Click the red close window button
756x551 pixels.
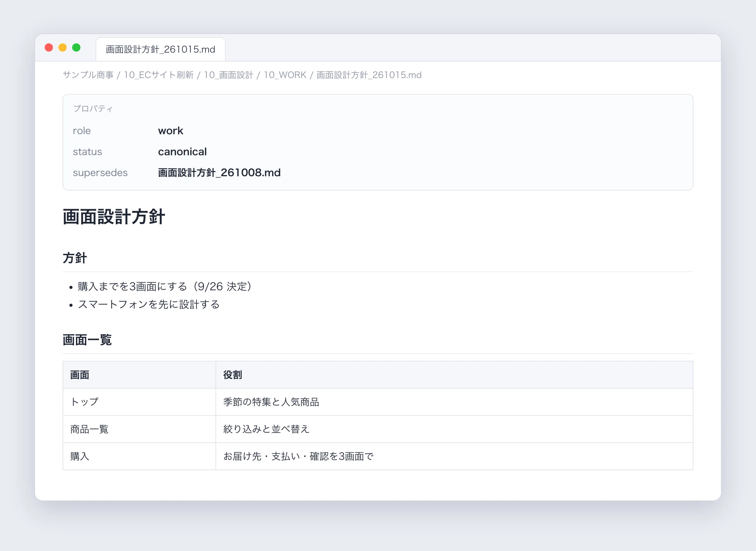pyautogui.click(x=49, y=47)
